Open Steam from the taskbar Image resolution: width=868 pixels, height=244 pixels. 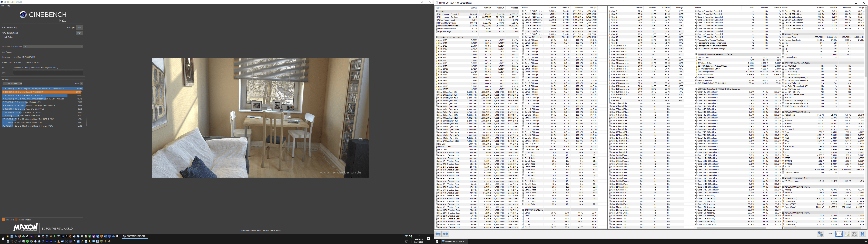tap(74, 236)
